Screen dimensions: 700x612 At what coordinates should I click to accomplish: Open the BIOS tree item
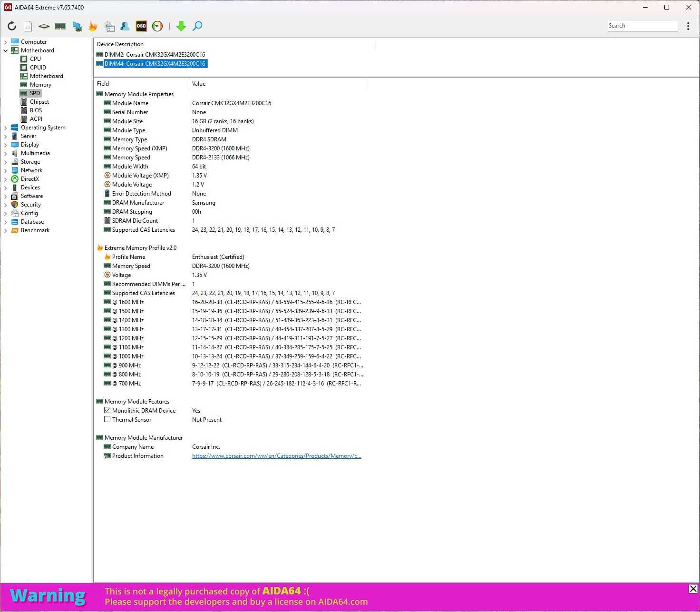click(36, 110)
